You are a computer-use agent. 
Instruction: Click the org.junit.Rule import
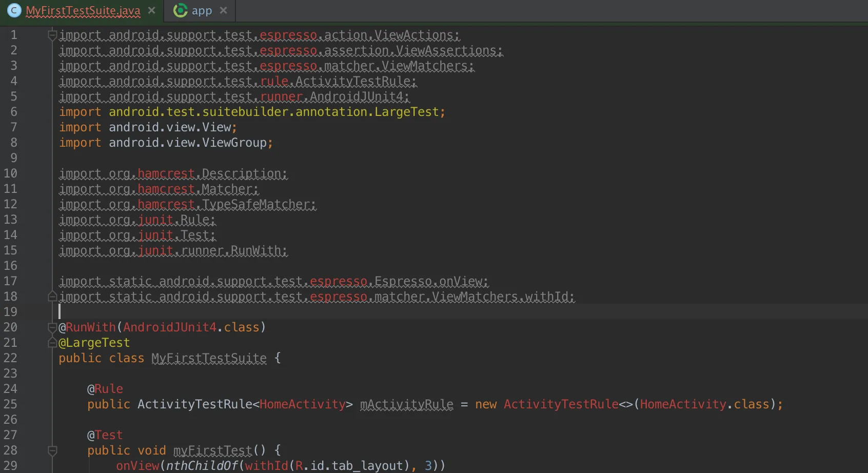click(137, 220)
